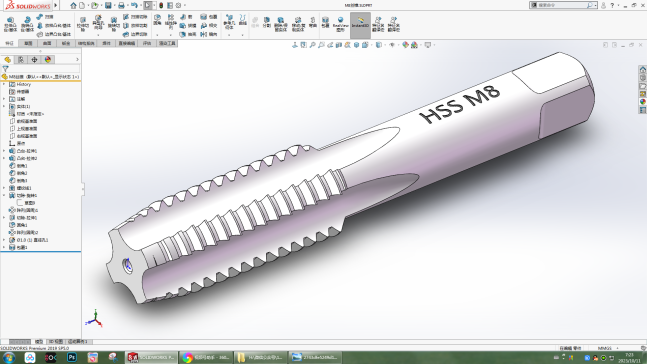Viewport: 647px width, 364px height.
Task: Open the Motion Study 1 bottom tab
Action: point(78,342)
